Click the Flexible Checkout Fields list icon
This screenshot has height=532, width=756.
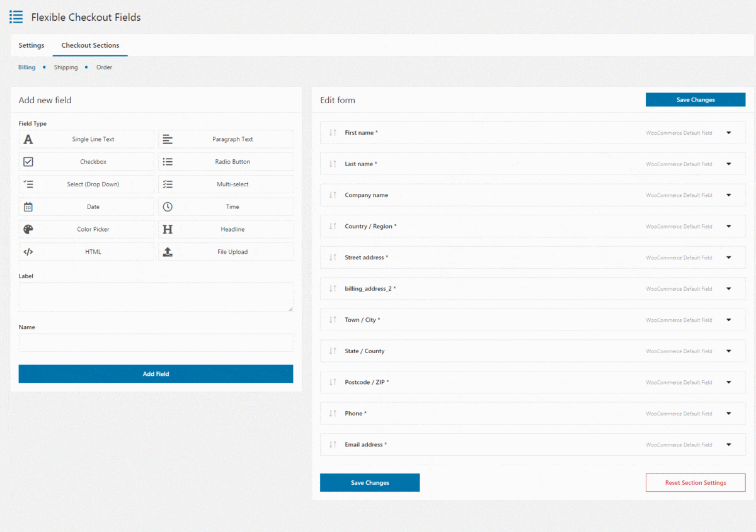(x=16, y=17)
